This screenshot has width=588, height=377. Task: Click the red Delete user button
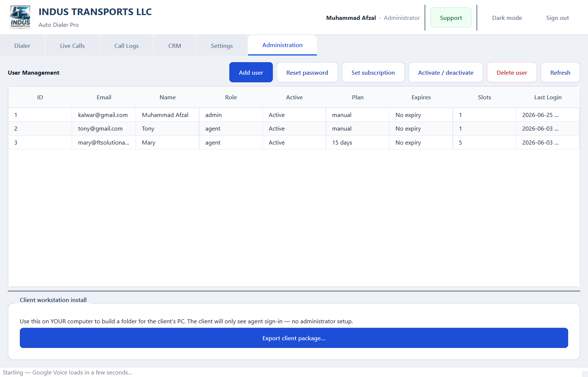[512, 72]
